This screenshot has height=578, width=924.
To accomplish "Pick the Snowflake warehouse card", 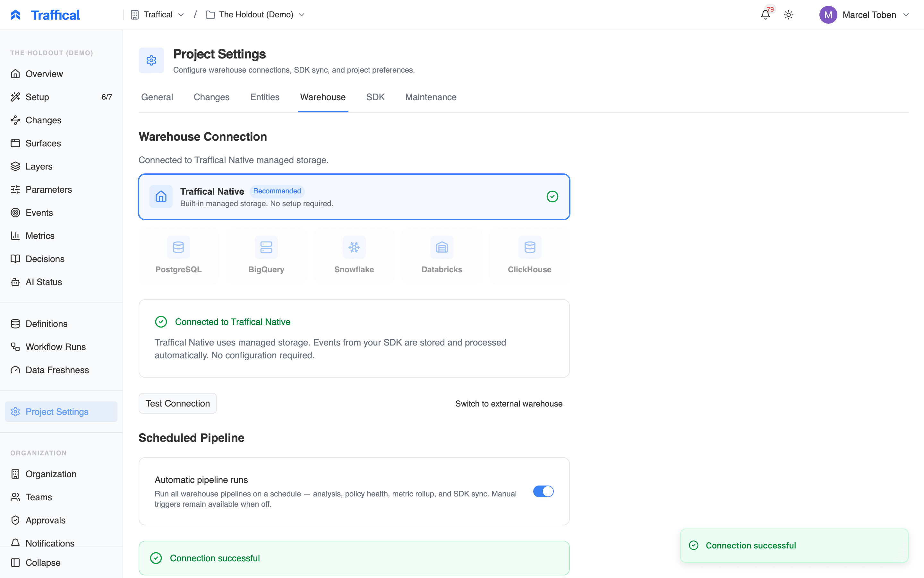I will 354,255.
